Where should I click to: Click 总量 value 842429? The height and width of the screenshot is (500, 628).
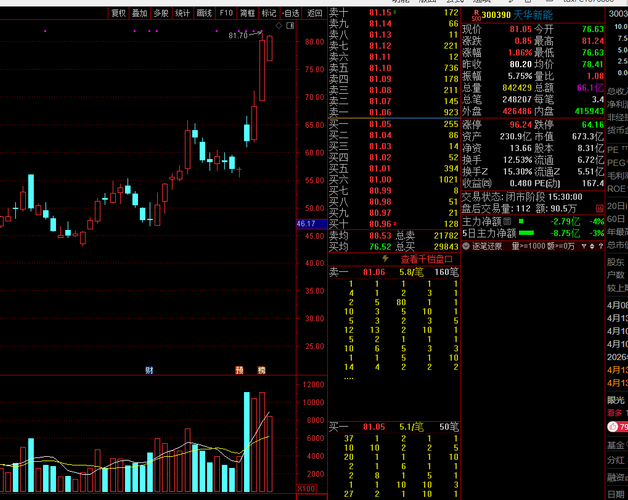(x=517, y=88)
